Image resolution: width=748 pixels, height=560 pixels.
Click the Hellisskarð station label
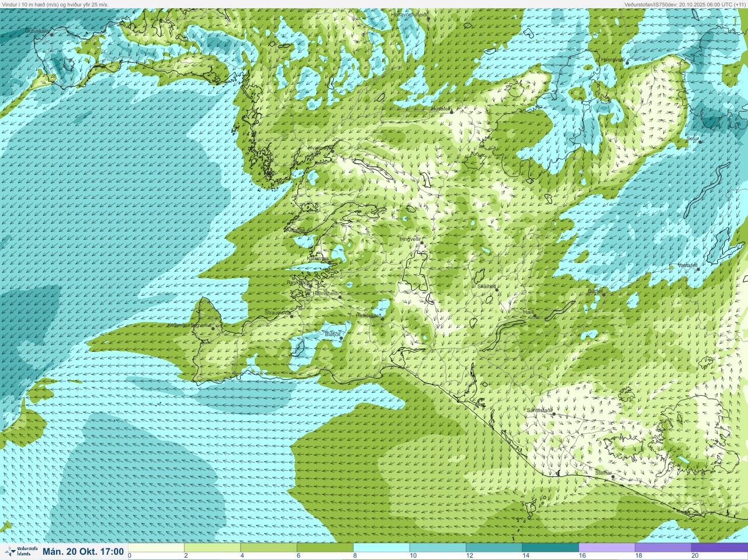[x=369, y=315]
